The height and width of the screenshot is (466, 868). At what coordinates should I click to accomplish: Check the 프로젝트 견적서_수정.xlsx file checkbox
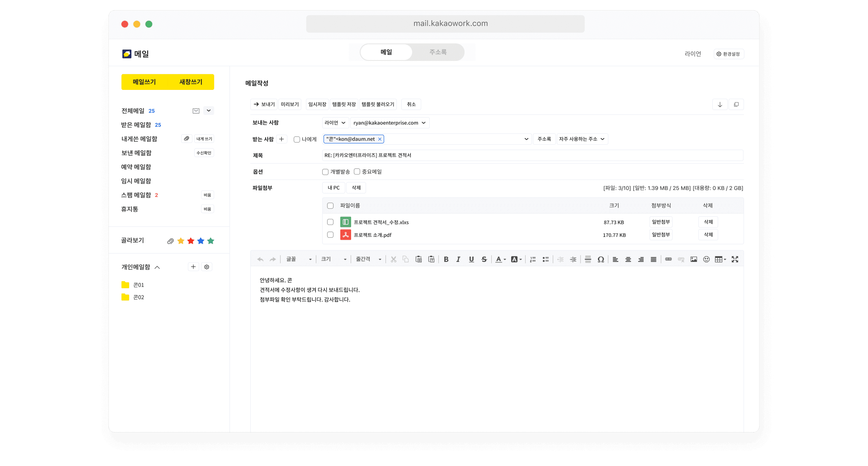[x=330, y=222]
